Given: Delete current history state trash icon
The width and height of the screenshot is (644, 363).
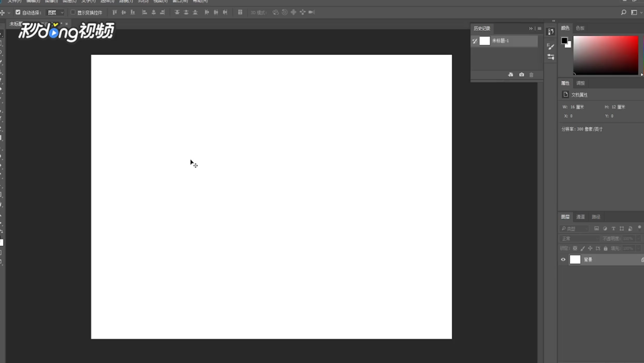Looking at the screenshot, I should pos(531,75).
